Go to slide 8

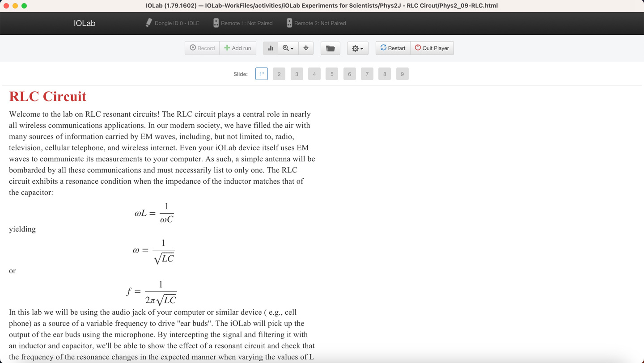(385, 74)
